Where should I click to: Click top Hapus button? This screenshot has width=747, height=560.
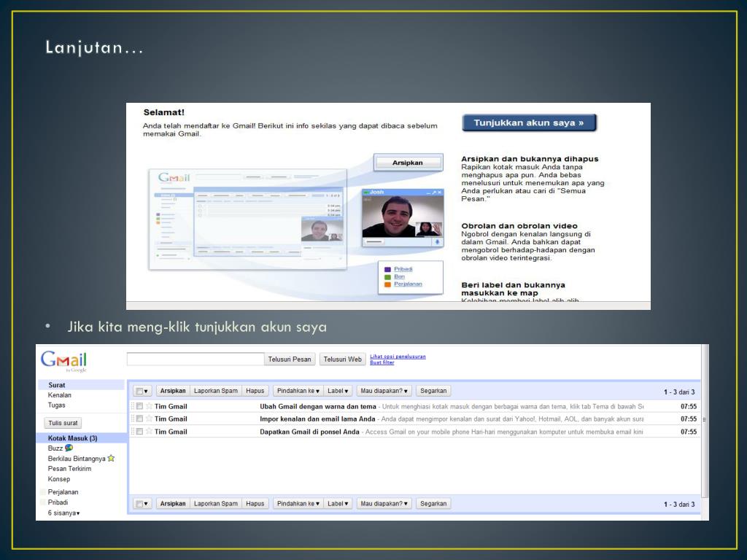(255, 391)
